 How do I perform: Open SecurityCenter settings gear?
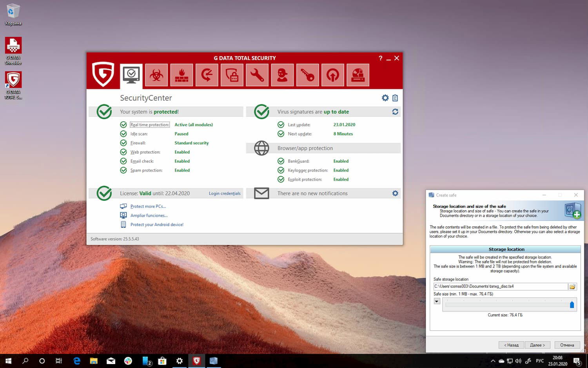pyautogui.click(x=385, y=98)
